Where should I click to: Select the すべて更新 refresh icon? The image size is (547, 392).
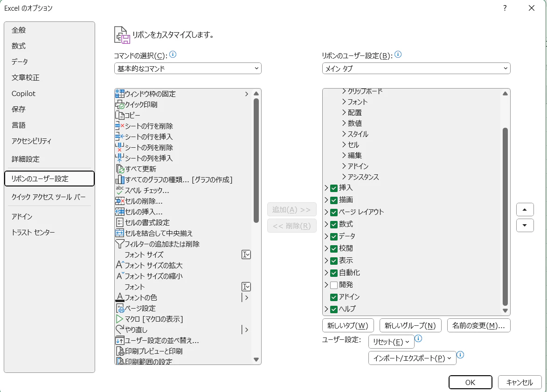click(x=120, y=169)
